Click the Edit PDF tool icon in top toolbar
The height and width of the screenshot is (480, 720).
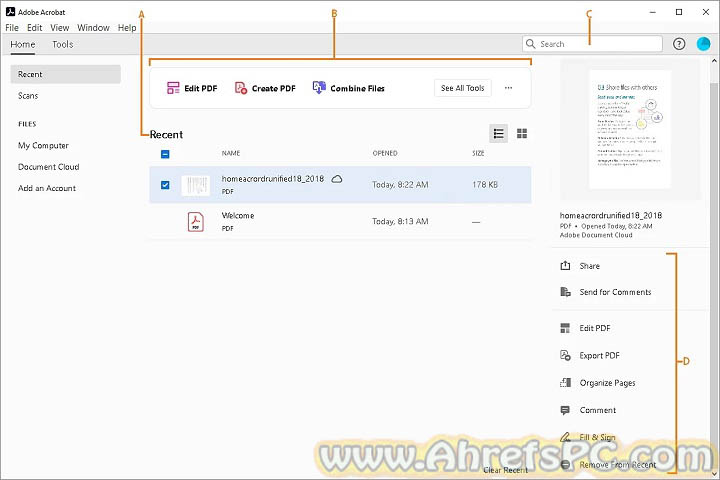(x=173, y=88)
